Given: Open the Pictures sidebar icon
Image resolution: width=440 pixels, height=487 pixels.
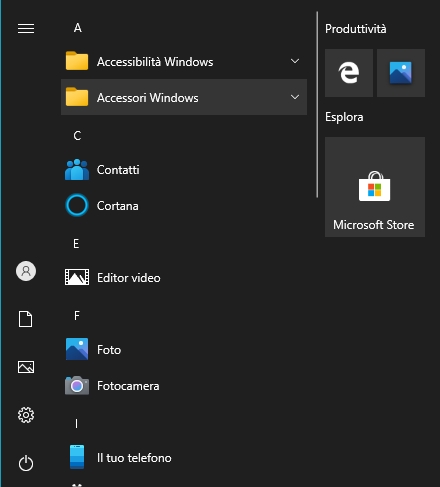Looking at the screenshot, I should (x=26, y=367).
